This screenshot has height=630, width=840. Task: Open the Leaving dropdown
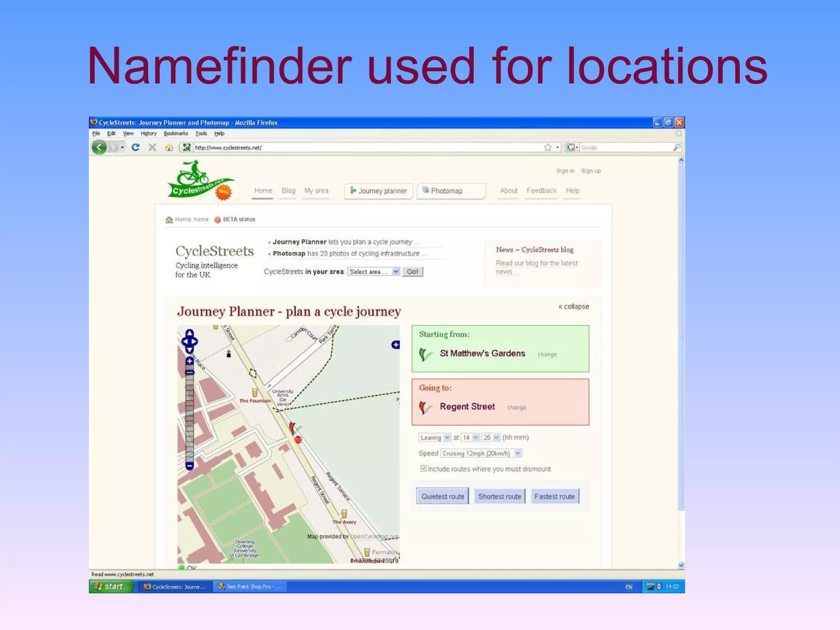click(x=435, y=438)
